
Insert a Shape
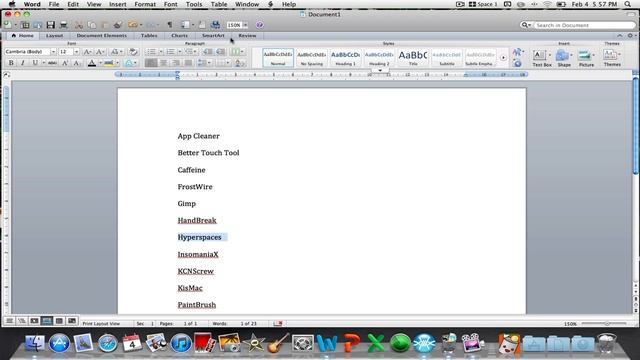pos(564,58)
